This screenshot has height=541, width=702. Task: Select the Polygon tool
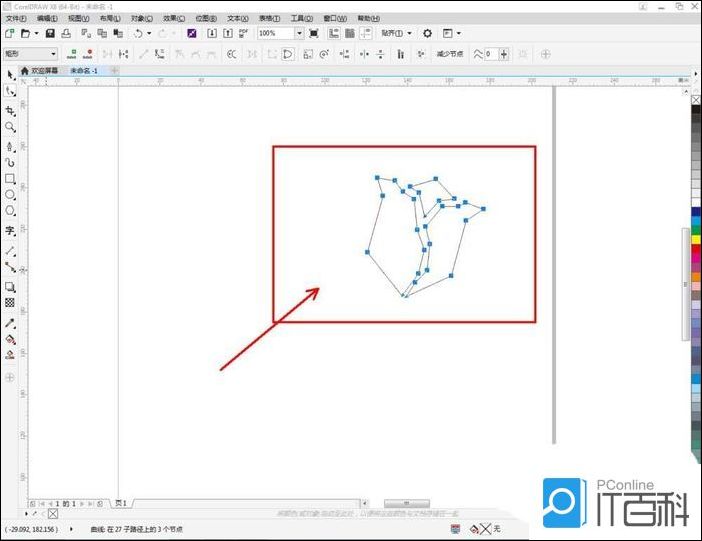tap(10, 211)
